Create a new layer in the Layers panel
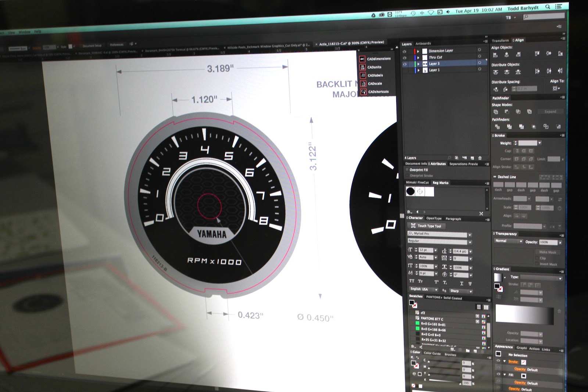This screenshot has height=392, width=588. pyautogui.click(x=472, y=158)
